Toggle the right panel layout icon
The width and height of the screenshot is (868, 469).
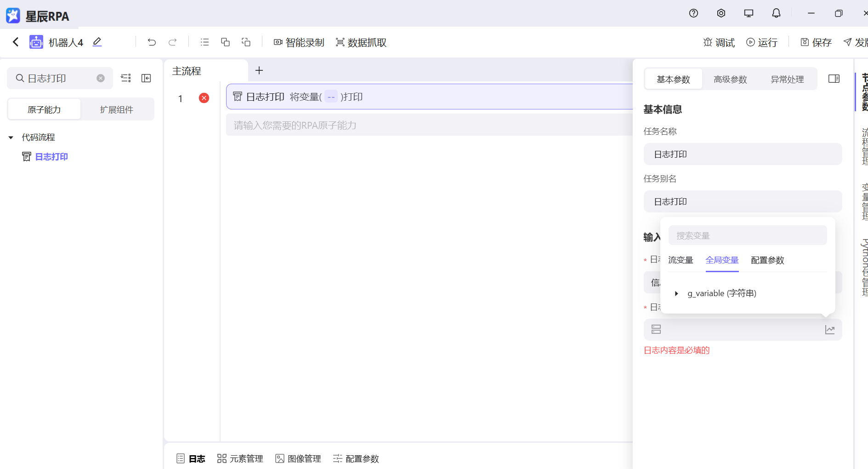(x=834, y=79)
